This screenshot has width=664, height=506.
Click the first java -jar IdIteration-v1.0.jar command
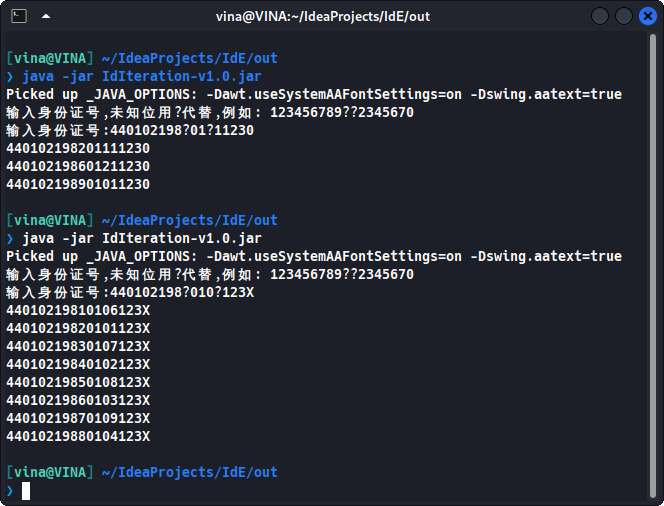[142, 76]
